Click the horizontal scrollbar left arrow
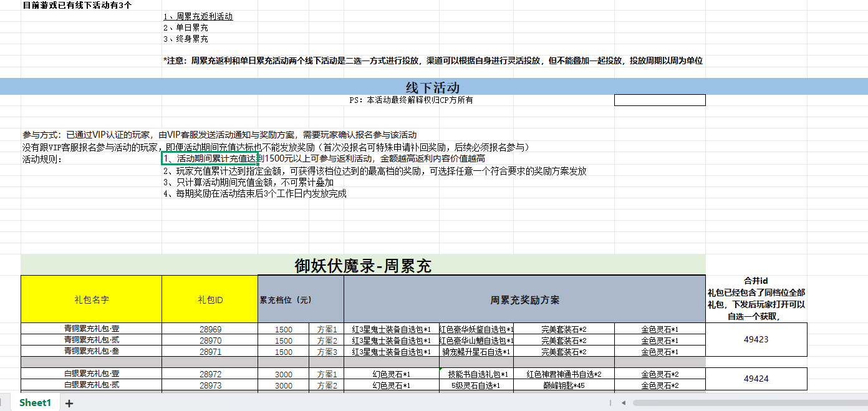868x411 pixels. point(624,403)
